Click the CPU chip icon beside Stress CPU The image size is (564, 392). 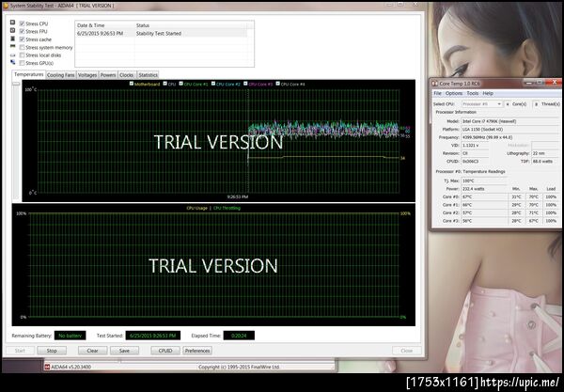tap(12, 23)
